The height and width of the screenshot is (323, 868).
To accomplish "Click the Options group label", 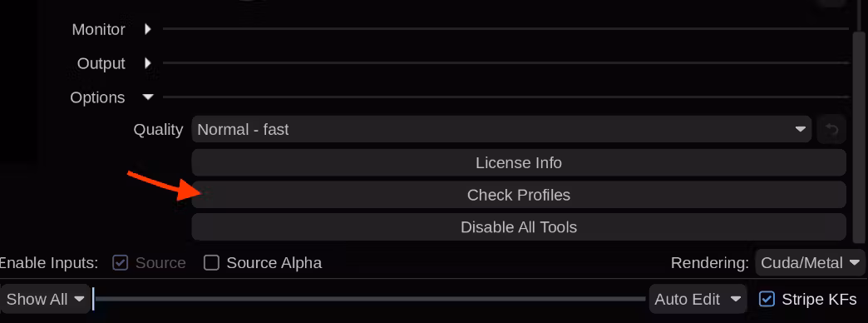I will coord(97,97).
